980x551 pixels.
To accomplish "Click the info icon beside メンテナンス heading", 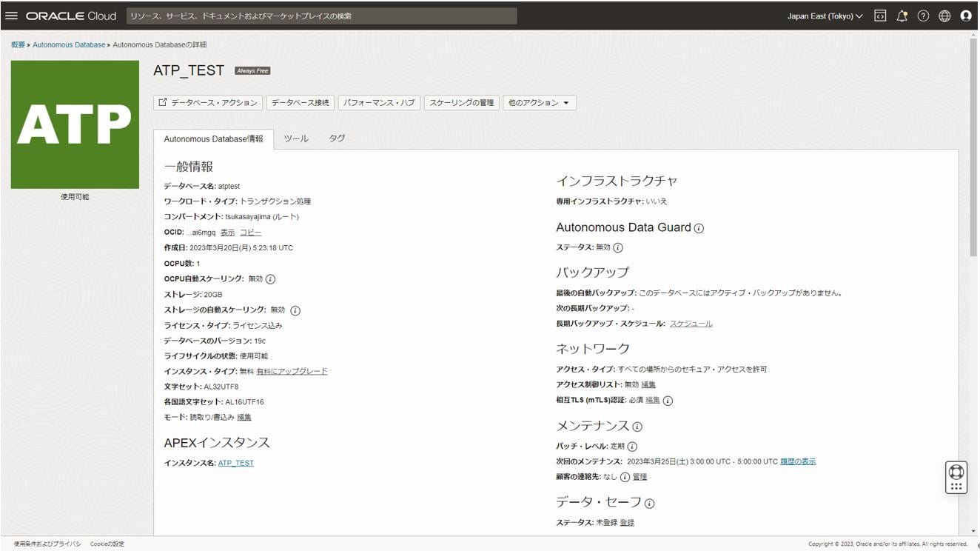I will pyautogui.click(x=638, y=426).
